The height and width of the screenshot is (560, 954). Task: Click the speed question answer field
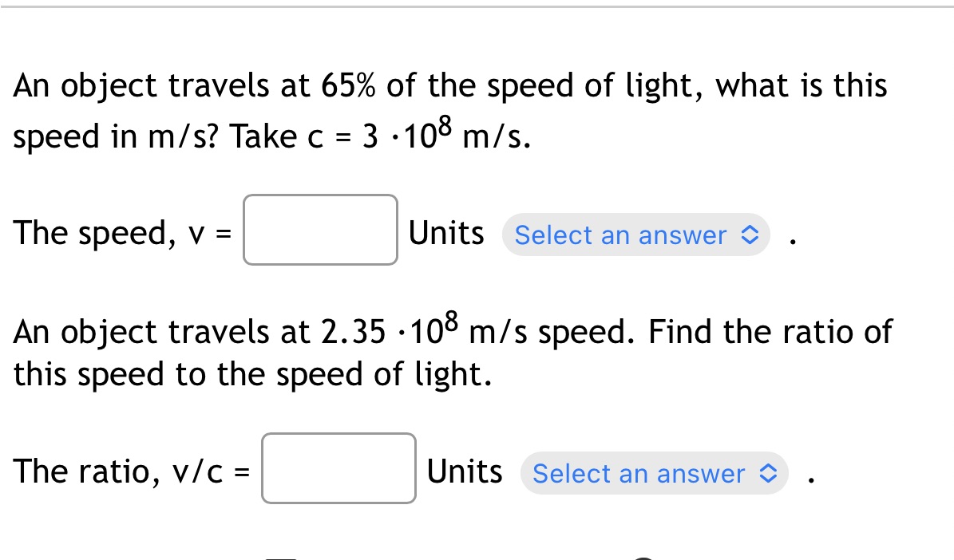coord(320,229)
